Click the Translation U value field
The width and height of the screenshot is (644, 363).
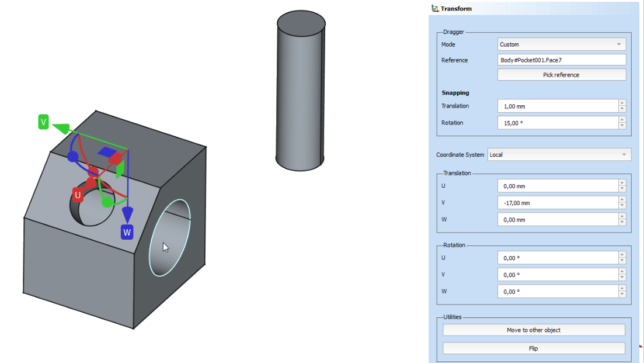[x=558, y=186]
